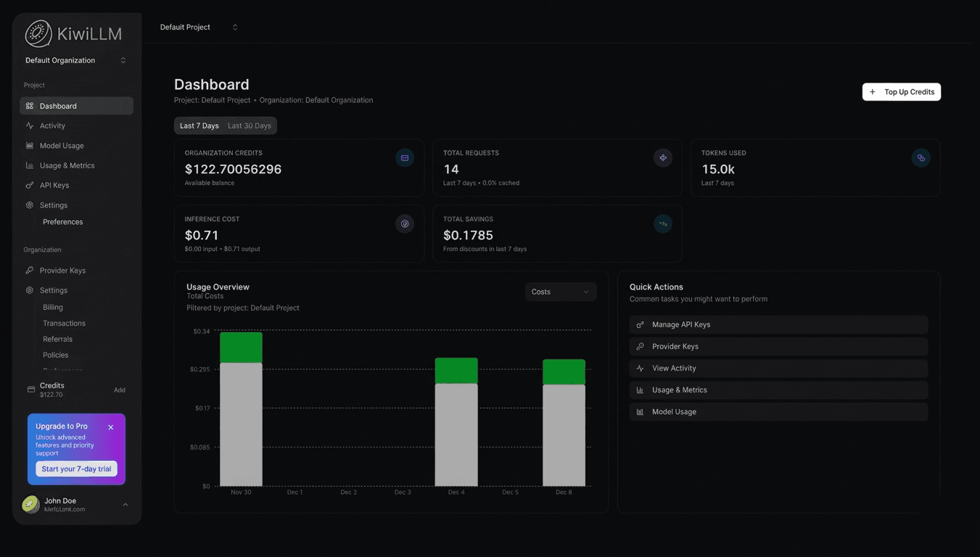
Task: Click the Provider Keys icon under Organization
Action: pos(29,270)
